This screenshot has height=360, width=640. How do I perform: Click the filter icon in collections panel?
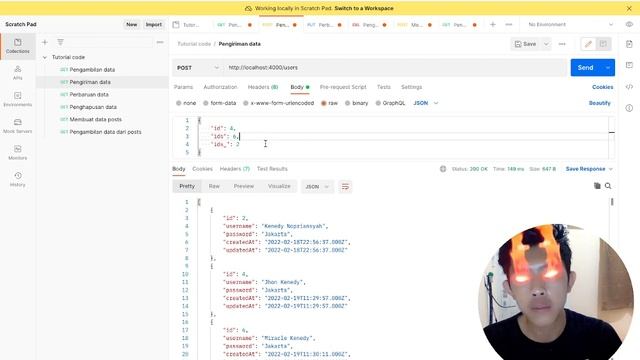(60, 42)
